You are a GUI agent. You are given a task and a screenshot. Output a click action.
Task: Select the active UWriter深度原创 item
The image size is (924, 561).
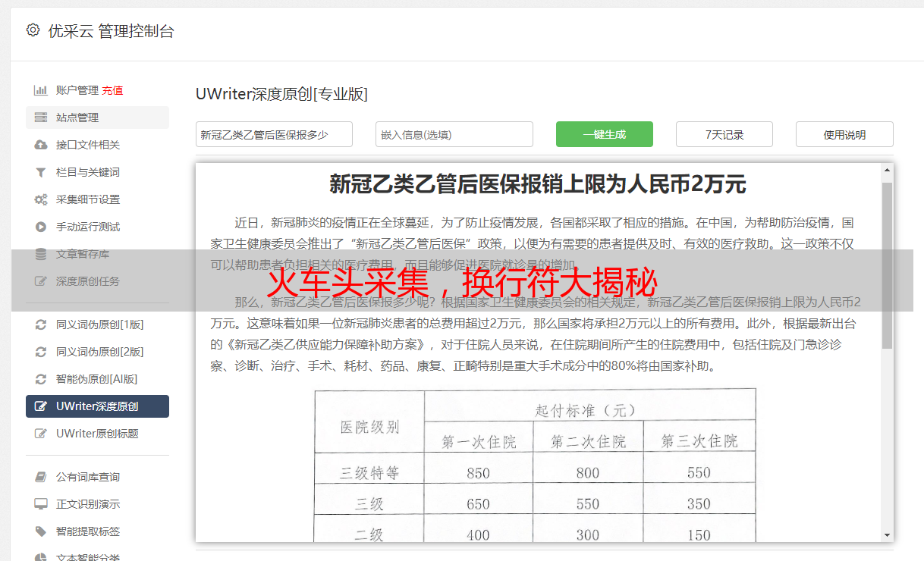tap(97, 406)
